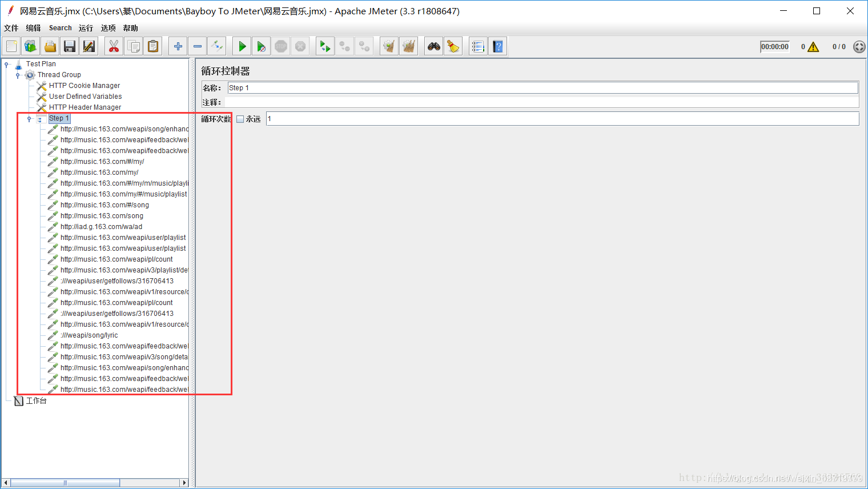The height and width of the screenshot is (489, 868).
Task: Open the 编辑 menu
Action: coord(33,28)
